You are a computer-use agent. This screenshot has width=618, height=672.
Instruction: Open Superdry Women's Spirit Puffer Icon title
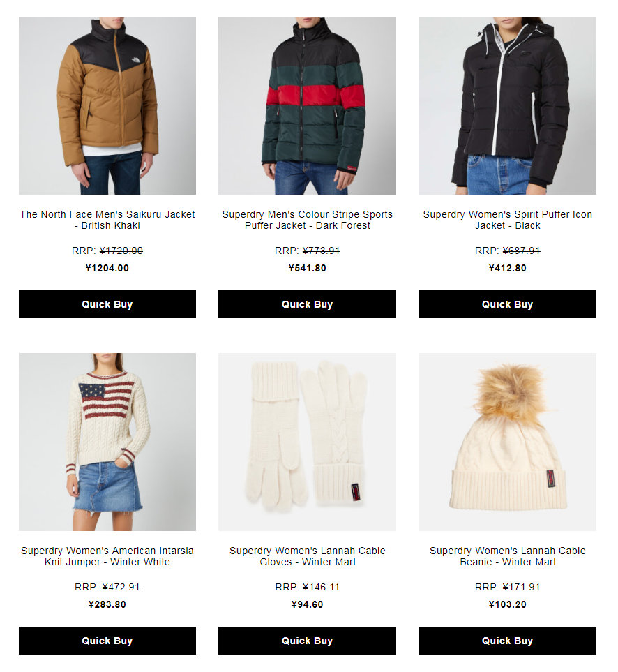pyautogui.click(x=508, y=220)
